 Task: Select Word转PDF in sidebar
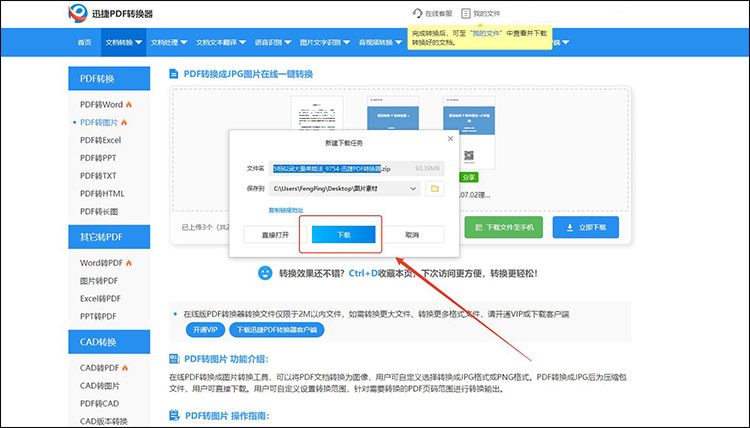point(101,263)
